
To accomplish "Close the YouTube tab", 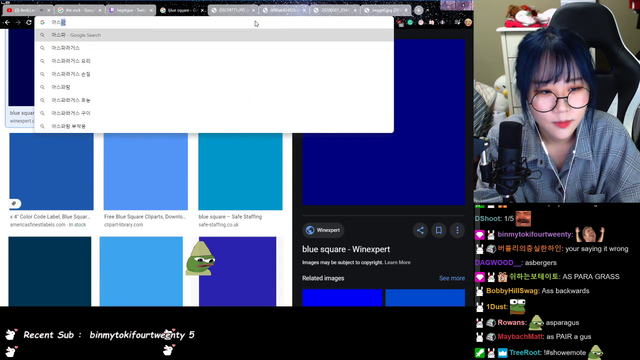I will pos(49,10).
